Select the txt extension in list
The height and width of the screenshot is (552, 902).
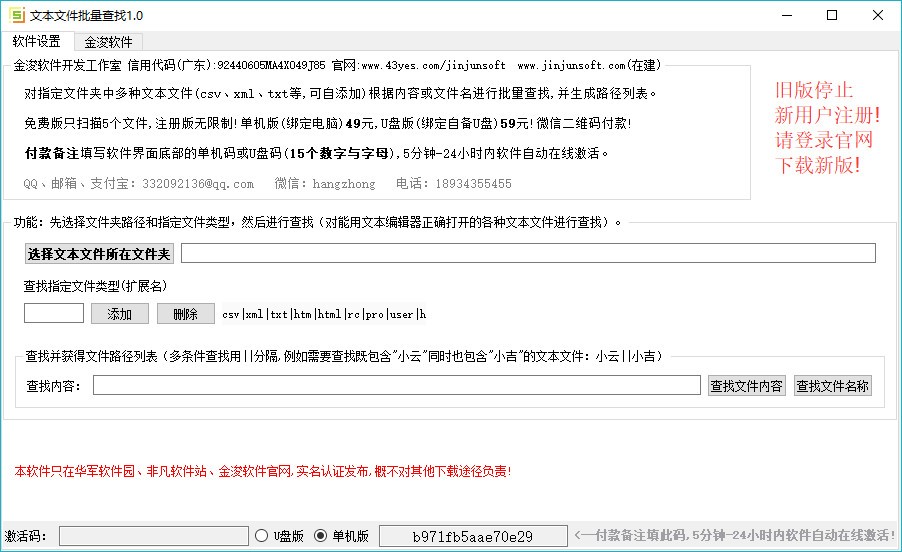click(279, 315)
